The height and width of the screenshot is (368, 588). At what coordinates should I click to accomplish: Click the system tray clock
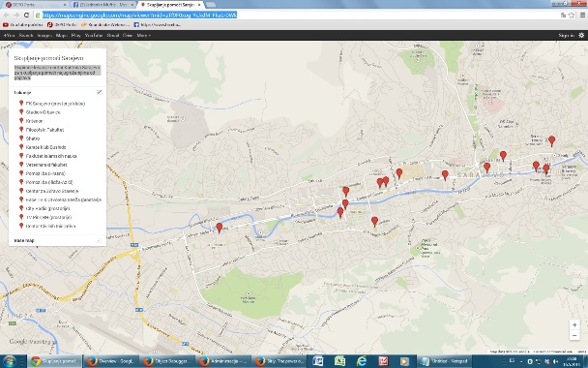(x=572, y=361)
